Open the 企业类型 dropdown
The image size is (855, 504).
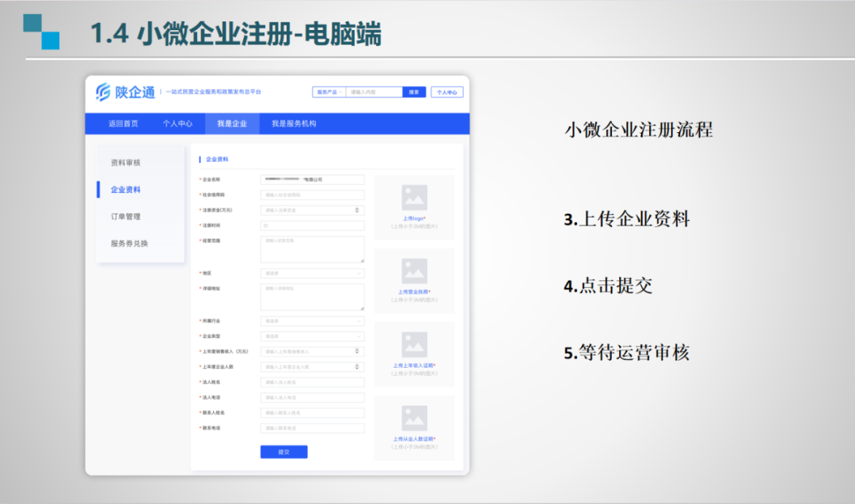[312, 336]
